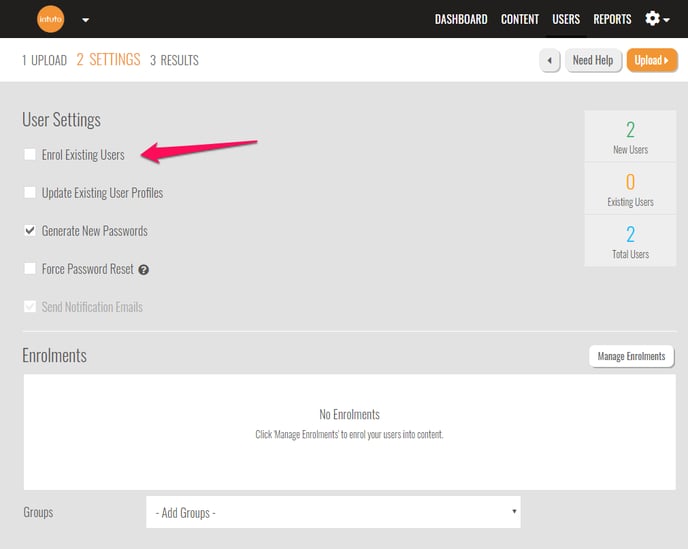Open Manage Enrolments
This screenshot has width=688, height=549.
pos(631,356)
